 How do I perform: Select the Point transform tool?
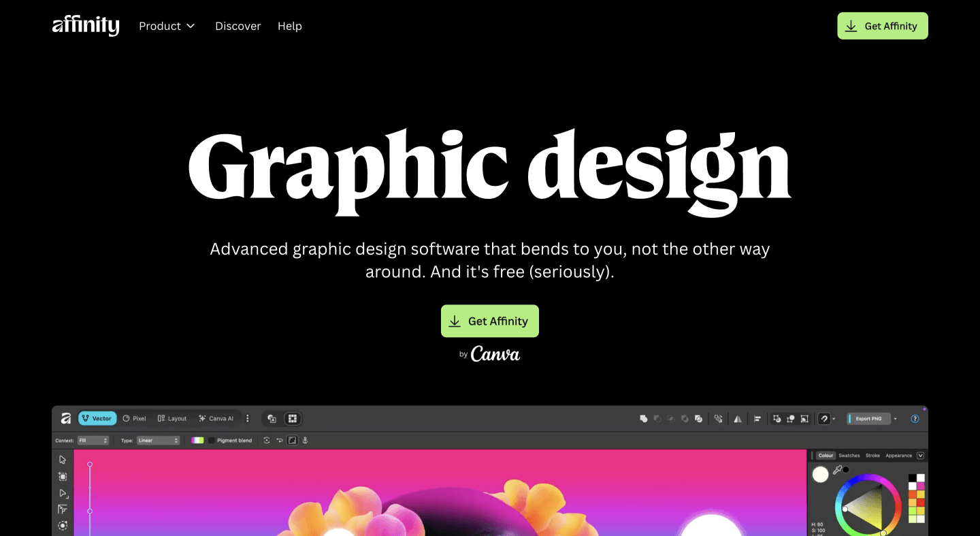[62, 509]
